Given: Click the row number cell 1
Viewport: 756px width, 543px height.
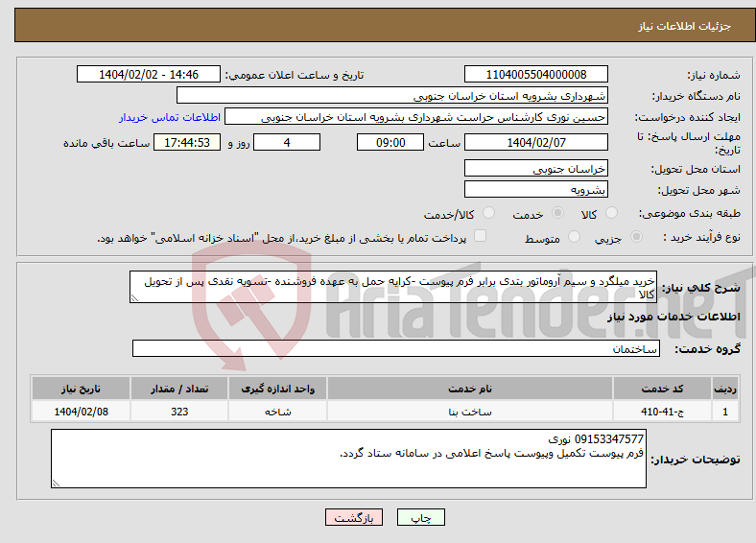Looking at the screenshot, I should (x=725, y=412).
